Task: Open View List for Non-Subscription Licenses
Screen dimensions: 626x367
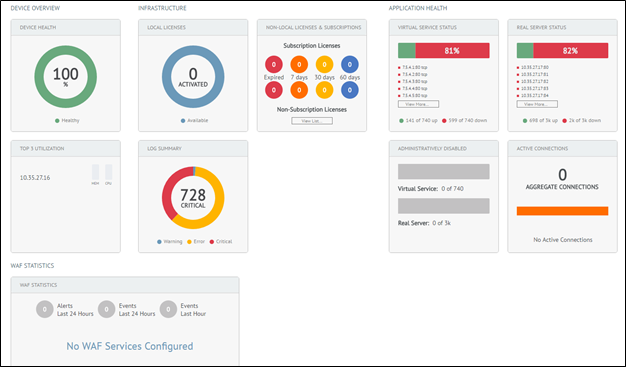Action: [312, 121]
